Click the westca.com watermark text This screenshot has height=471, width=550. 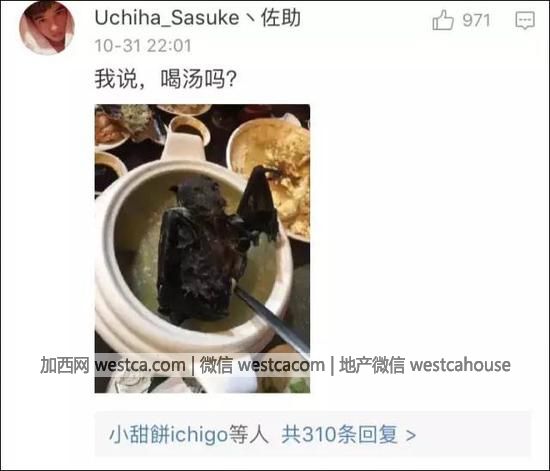(x=140, y=365)
